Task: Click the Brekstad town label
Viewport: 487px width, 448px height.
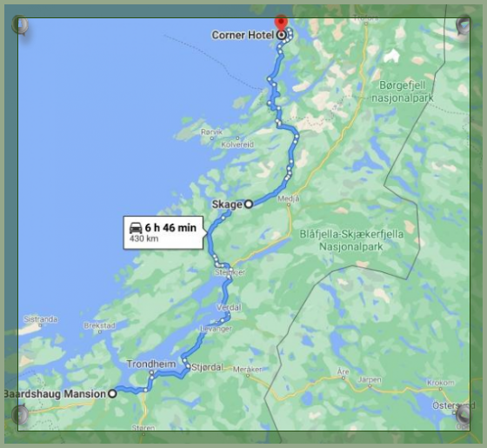Action: 99,325
